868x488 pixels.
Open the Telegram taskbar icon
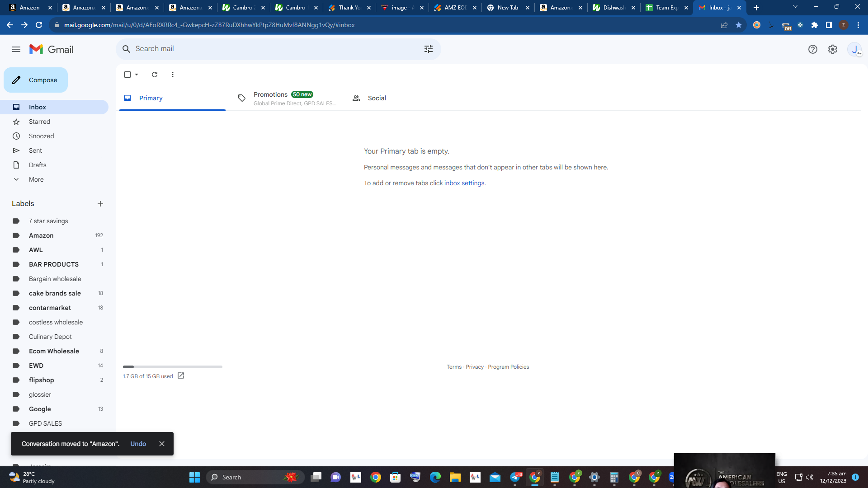click(x=515, y=477)
